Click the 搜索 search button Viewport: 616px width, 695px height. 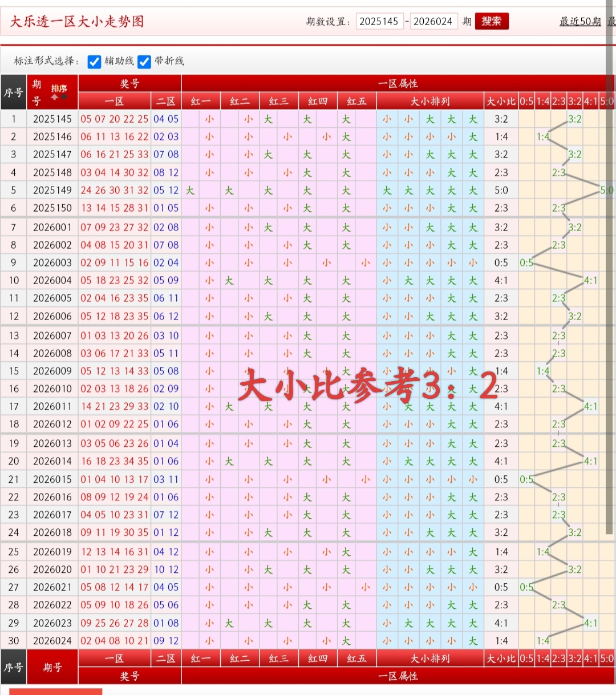click(x=492, y=21)
